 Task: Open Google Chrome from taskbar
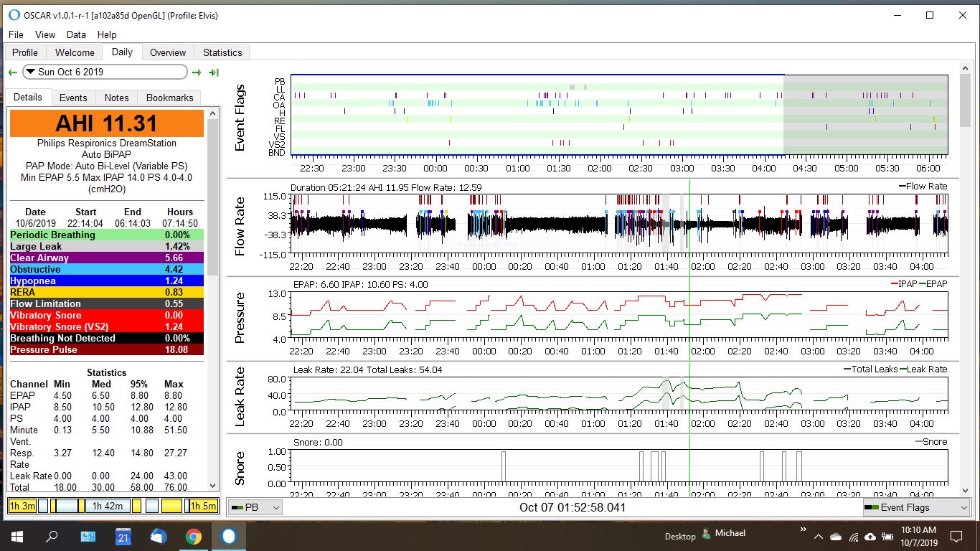click(x=193, y=536)
